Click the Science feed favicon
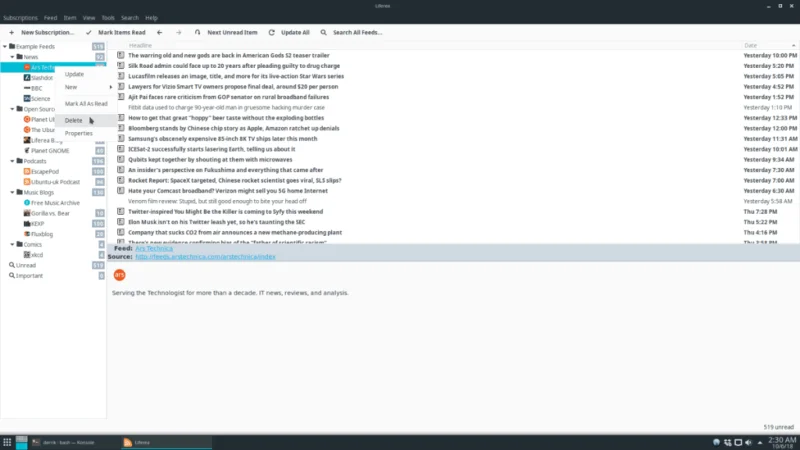The image size is (800, 450). 27,98
